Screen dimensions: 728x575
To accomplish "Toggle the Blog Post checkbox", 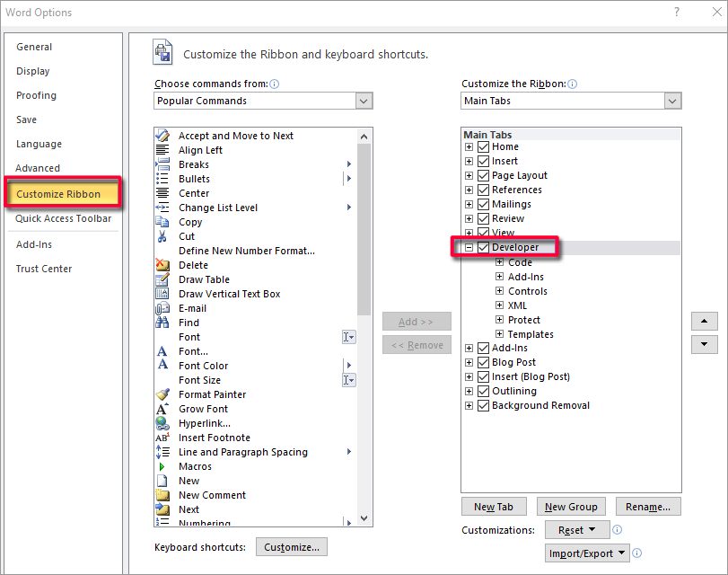I will [483, 362].
